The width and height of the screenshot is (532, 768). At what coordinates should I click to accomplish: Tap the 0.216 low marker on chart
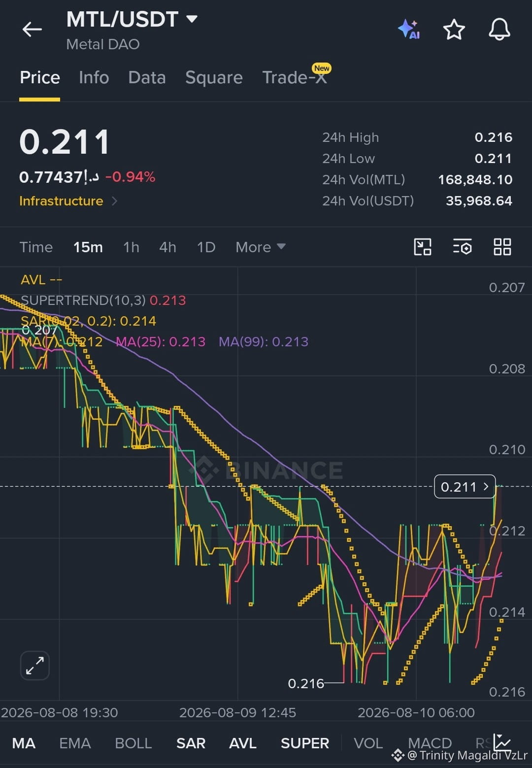(306, 684)
